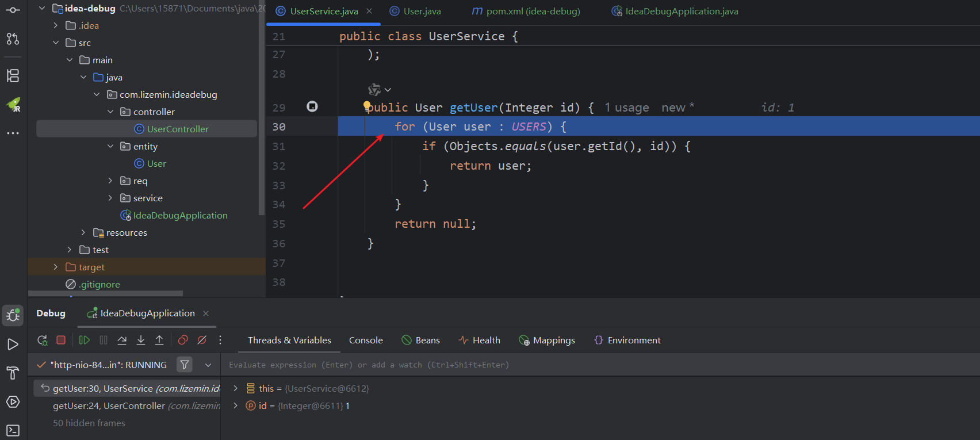Resume program execution
Image resolution: width=980 pixels, height=440 pixels.
pos(84,340)
